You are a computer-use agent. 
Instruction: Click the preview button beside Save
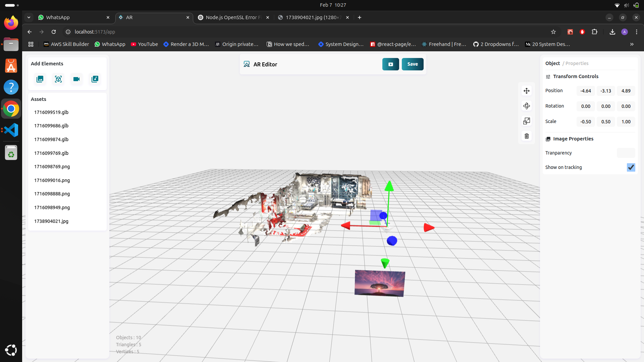[x=390, y=64]
